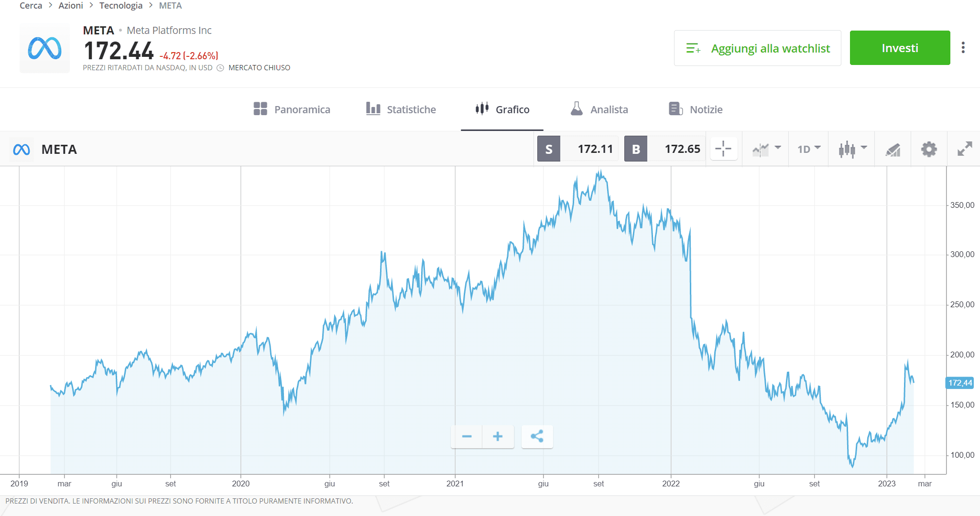
Task: Click the watchlist add icon
Action: tap(693, 48)
